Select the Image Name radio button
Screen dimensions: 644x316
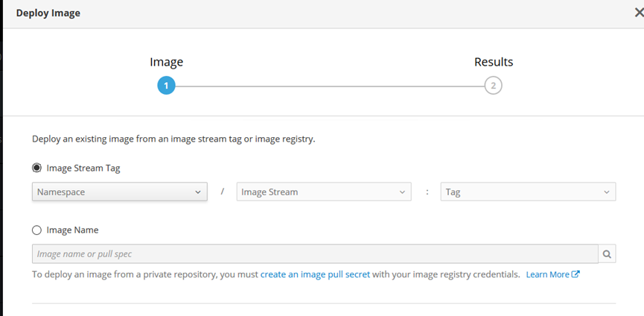pos(37,230)
